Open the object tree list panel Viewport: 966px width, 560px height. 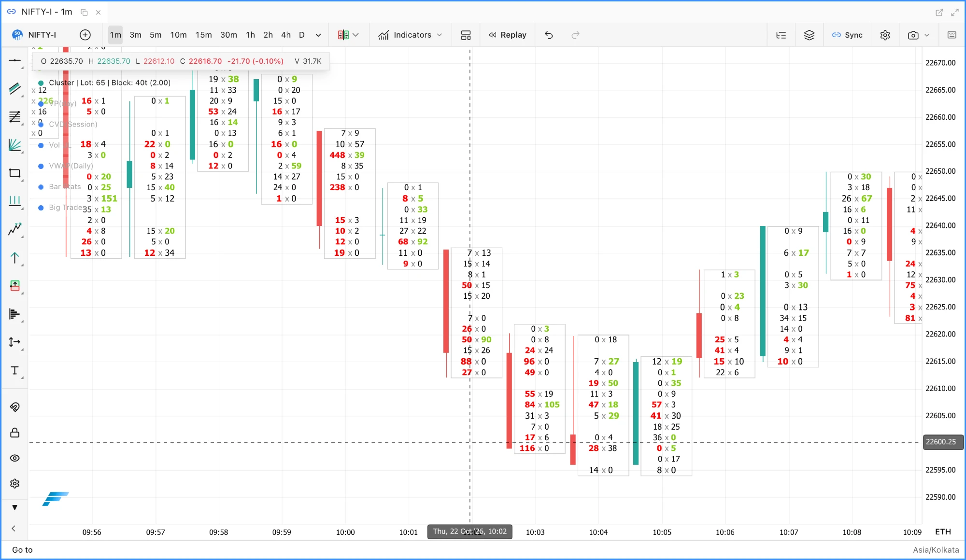781,35
